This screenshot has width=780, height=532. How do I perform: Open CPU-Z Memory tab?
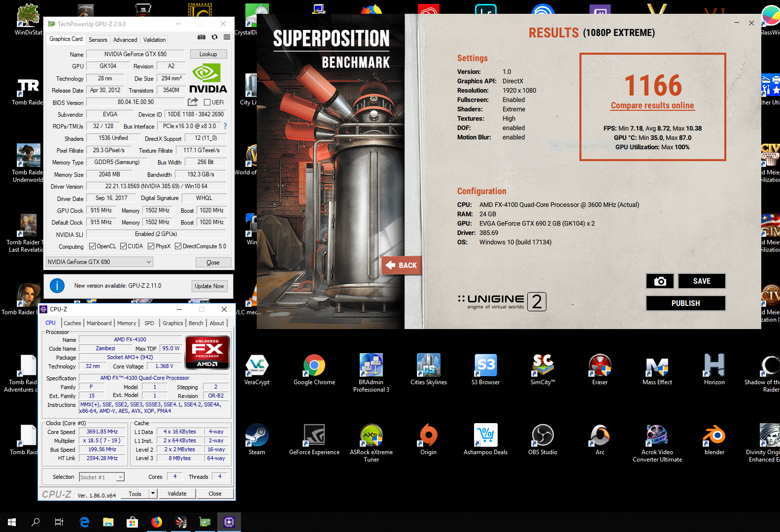click(x=127, y=323)
